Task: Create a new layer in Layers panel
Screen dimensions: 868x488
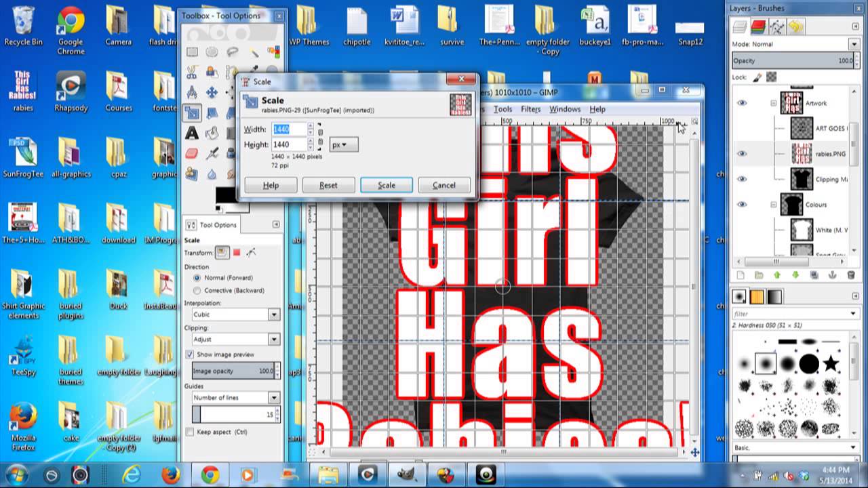Action: click(741, 275)
